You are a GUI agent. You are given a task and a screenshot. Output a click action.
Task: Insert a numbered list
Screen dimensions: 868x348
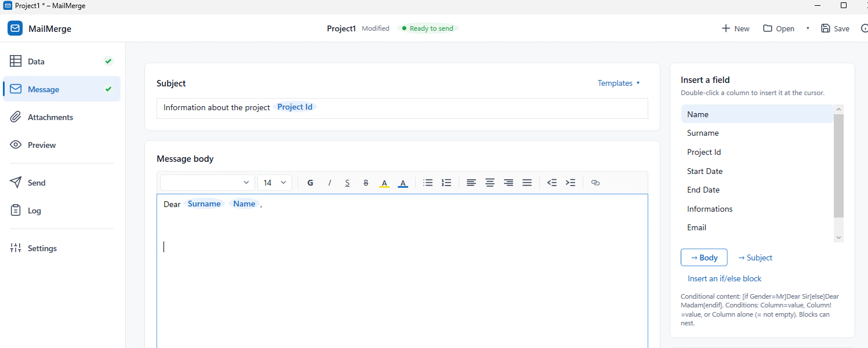pyautogui.click(x=446, y=183)
